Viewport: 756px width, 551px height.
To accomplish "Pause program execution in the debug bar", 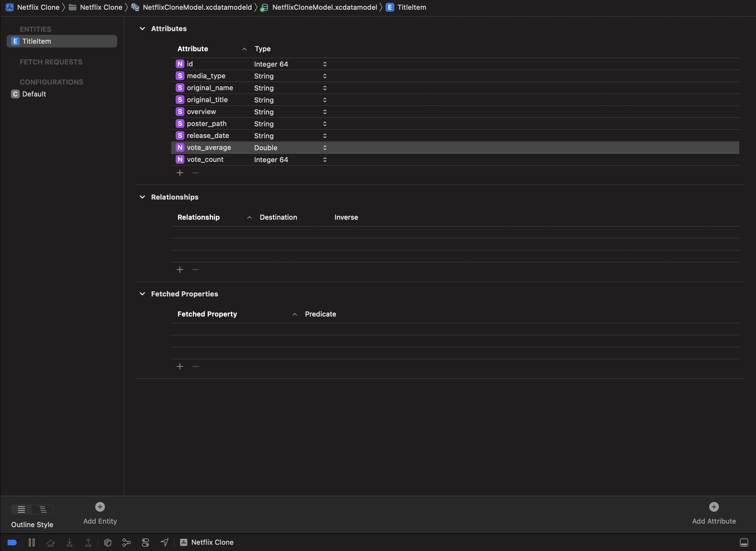I will (x=32, y=542).
